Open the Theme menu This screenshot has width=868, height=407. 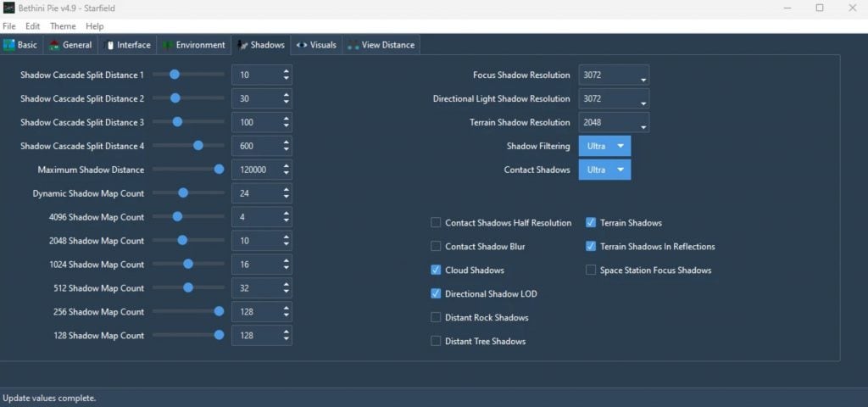(x=63, y=26)
